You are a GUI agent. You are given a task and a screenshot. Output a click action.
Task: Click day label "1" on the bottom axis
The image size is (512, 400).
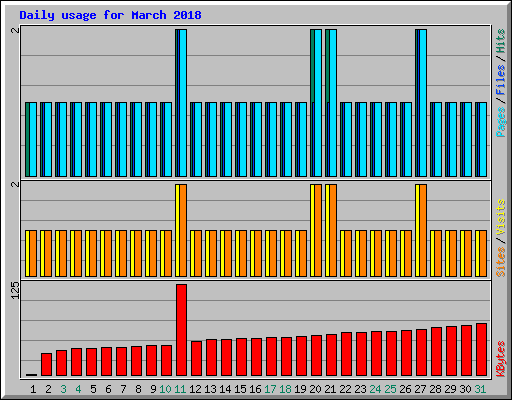coord(33,389)
